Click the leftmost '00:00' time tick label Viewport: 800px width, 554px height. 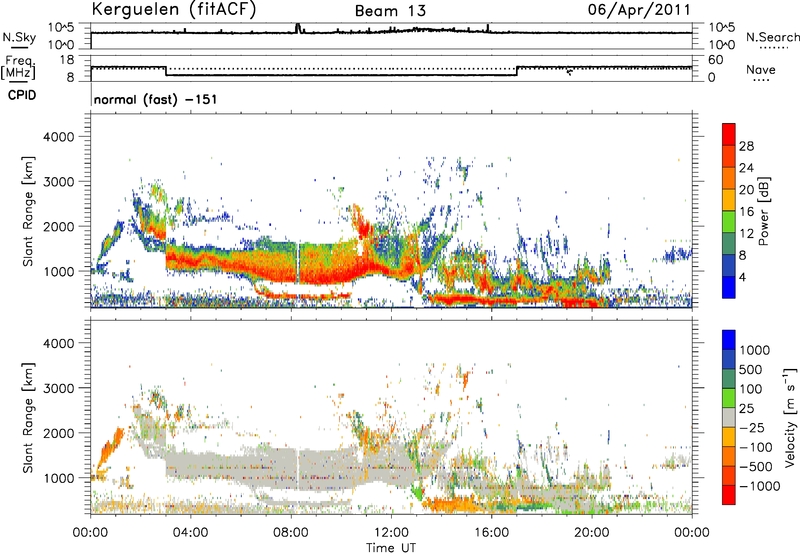click(90, 533)
